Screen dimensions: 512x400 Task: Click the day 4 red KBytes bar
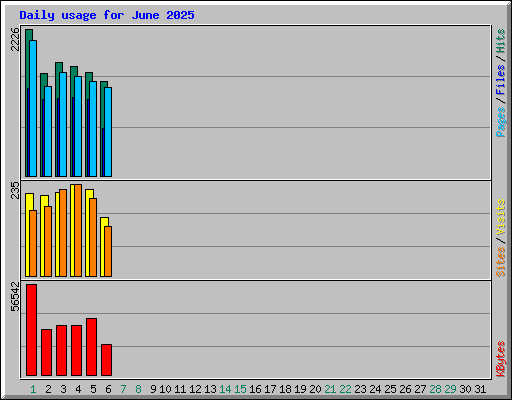click(x=76, y=350)
